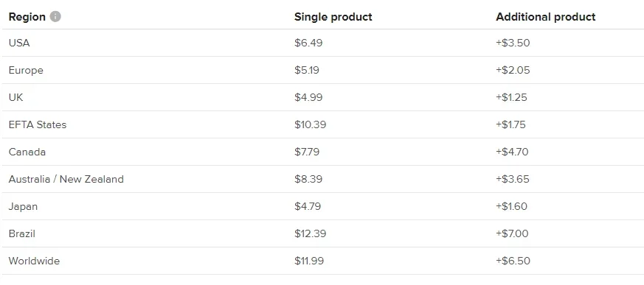Click the $4.79 Japan single product price
This screenshot has height=285, width=644.
pos(308,206)
